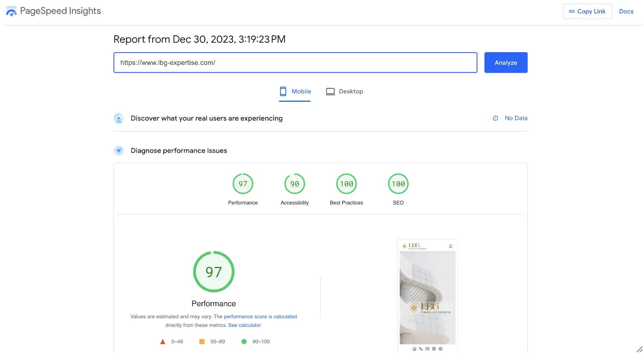Click the large 97 Performance gauge
644x354 pixels.
coord(213,272)
